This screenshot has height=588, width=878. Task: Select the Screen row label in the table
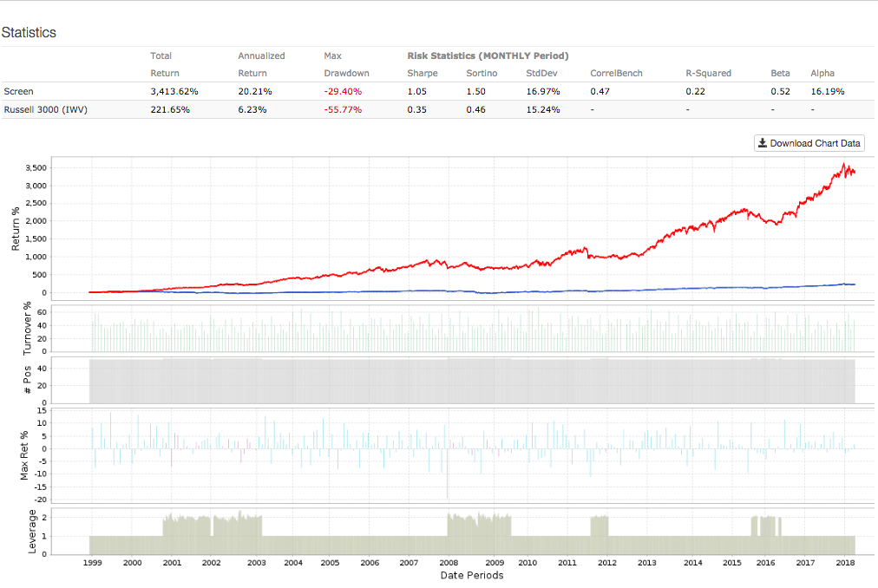click(x=18, y=91)
